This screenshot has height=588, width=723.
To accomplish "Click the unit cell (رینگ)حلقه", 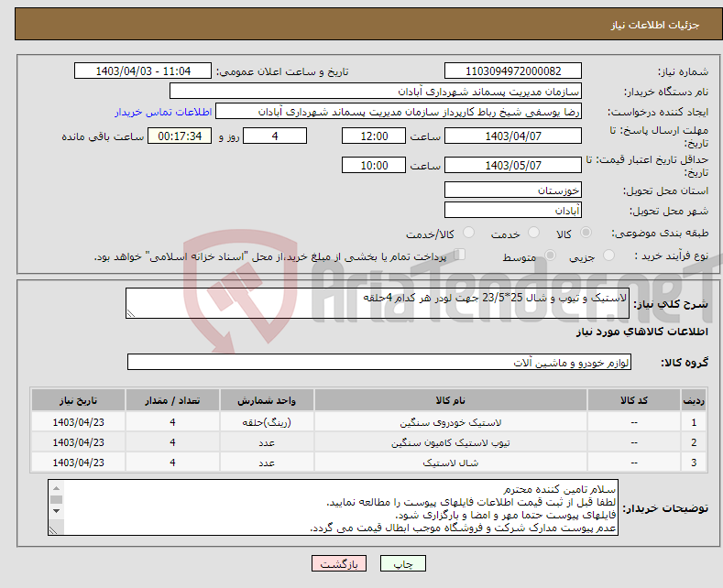I will (x=267, y=422).
